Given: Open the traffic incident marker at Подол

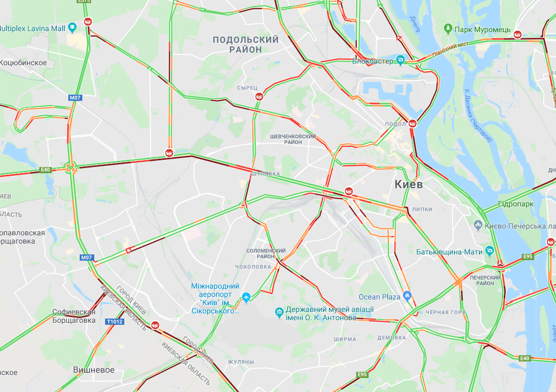Looking at the screenshot, I should click(413, 124).
